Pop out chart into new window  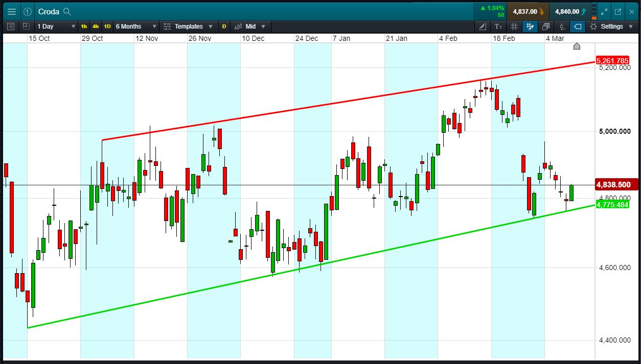click(x=617, y=11)
